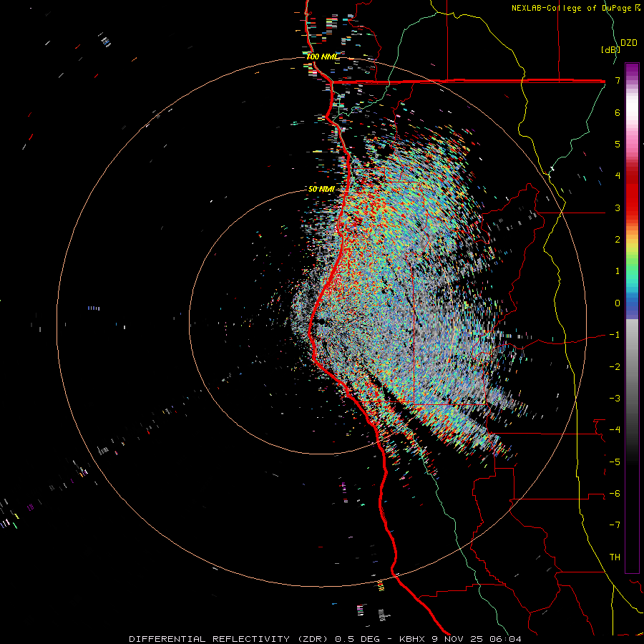The image size is (644, 644).
Task: Click the 6 value on color scale
Action: [618, 112]
